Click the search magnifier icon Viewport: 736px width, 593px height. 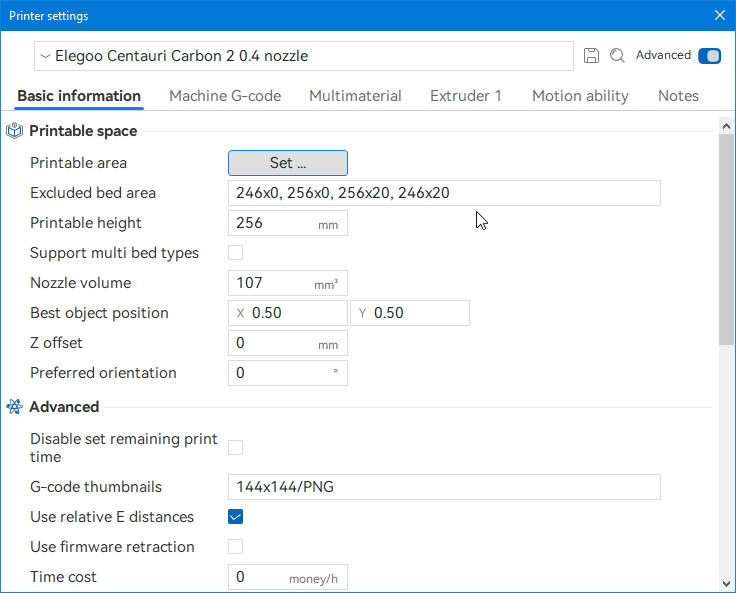click(617, 56)
